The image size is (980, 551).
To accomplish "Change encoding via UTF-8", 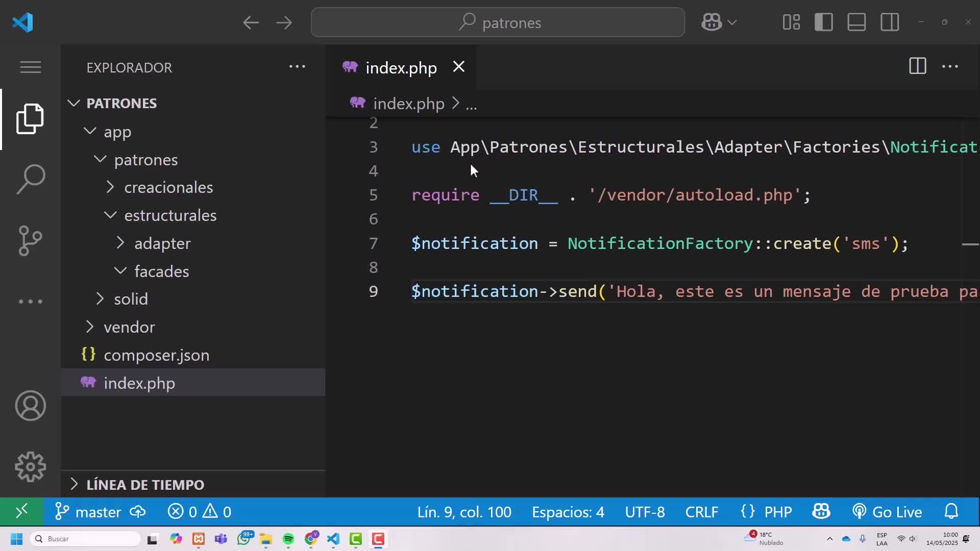I will (x=645, y=512).
